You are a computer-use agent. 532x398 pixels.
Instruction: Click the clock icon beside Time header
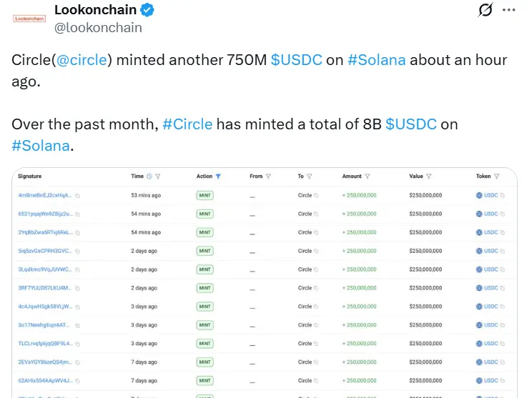pos(149,176)
